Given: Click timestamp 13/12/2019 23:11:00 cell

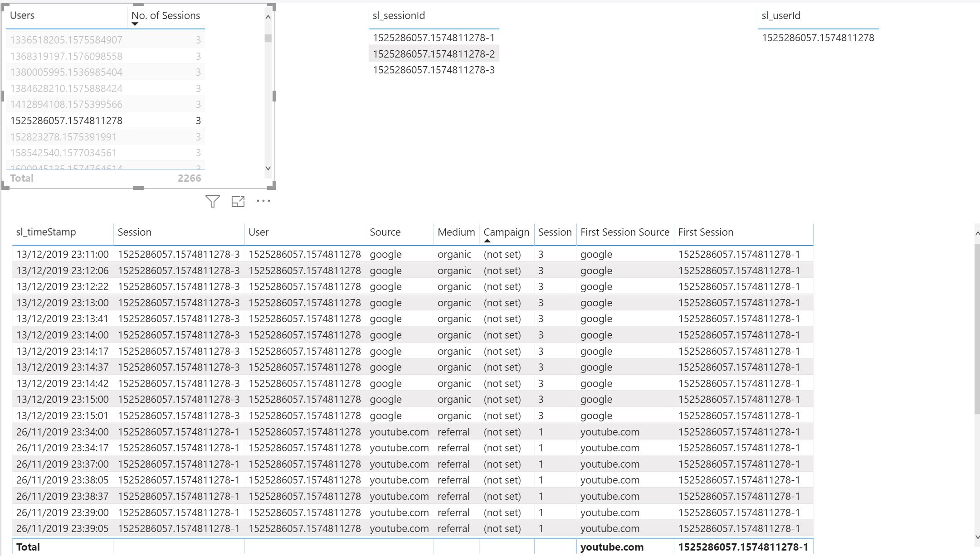Looking at the screenshot, I should 63,254.
